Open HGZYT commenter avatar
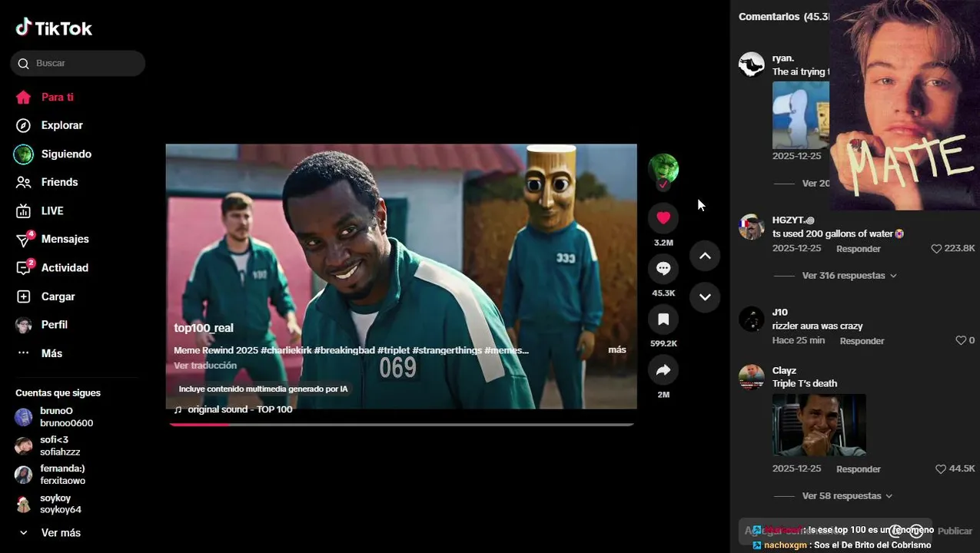This screenshot has width=980, height=553. [x=751, y=227]
